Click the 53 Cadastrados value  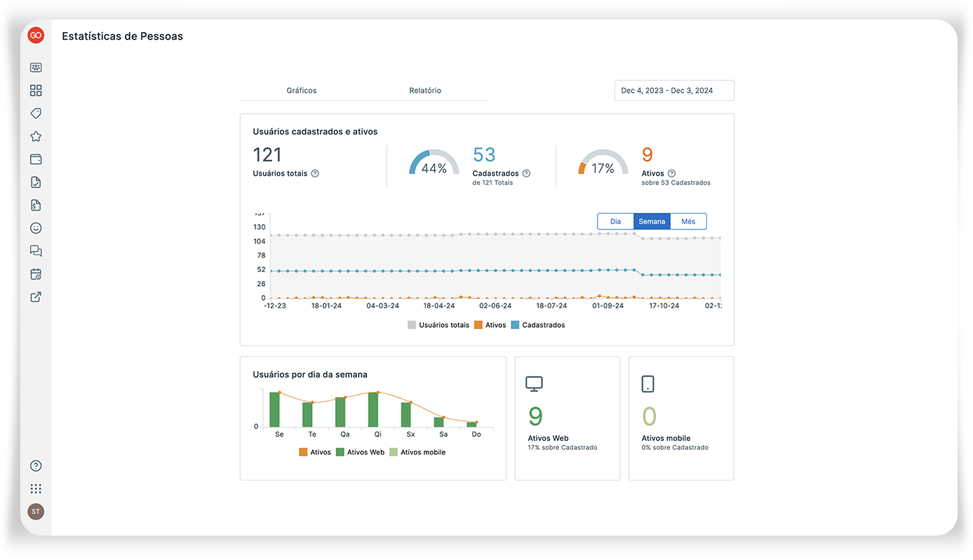[x=484, y=155]
